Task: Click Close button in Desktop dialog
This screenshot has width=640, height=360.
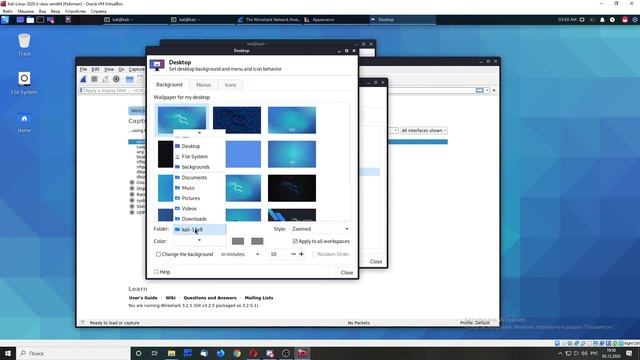Action: tap(344, 272)
